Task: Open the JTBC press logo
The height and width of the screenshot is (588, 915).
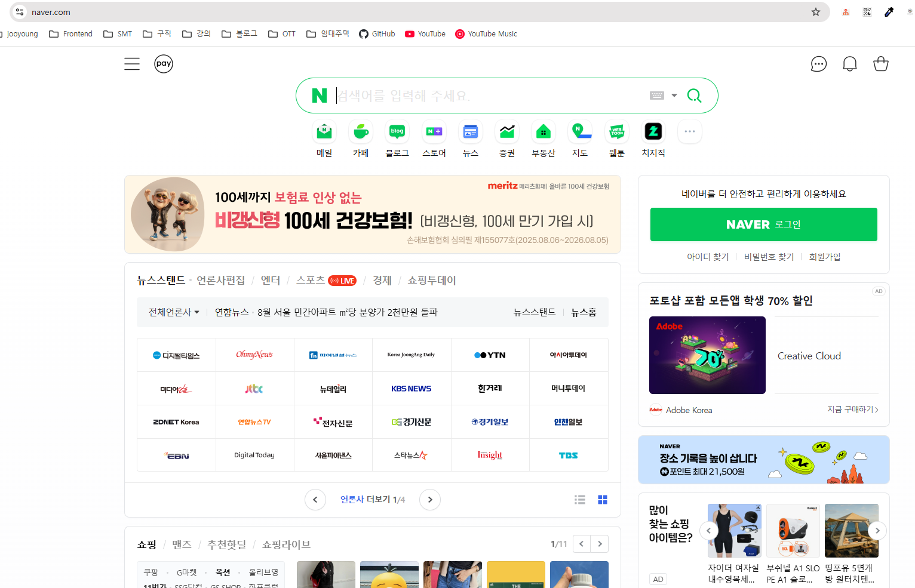Action: (254, 389)
